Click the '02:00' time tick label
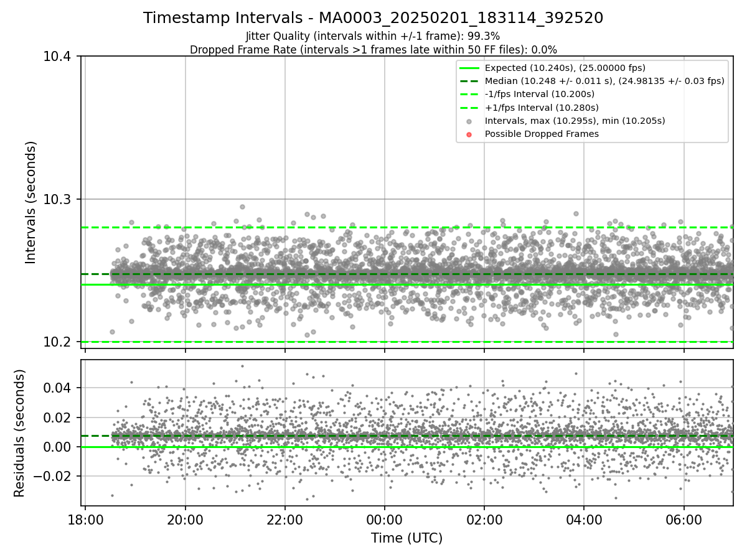 pos(484,519)
